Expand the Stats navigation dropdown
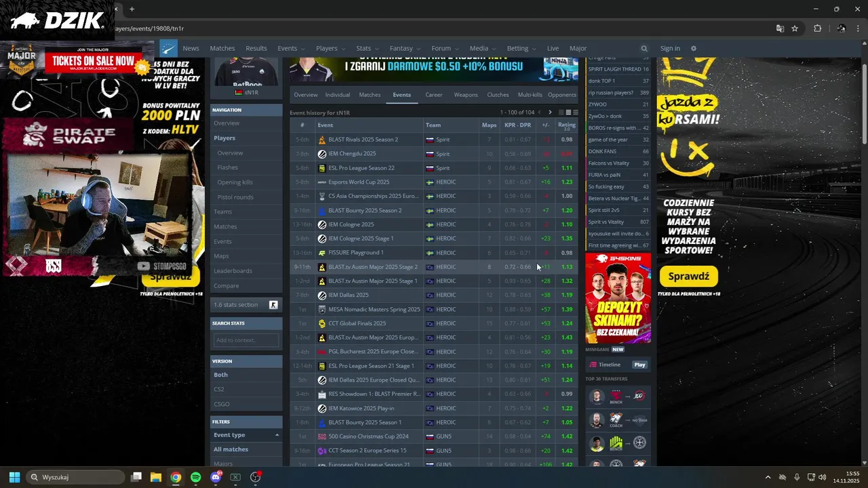Viewport: 868px width, 488px height. tap(376, 49)
